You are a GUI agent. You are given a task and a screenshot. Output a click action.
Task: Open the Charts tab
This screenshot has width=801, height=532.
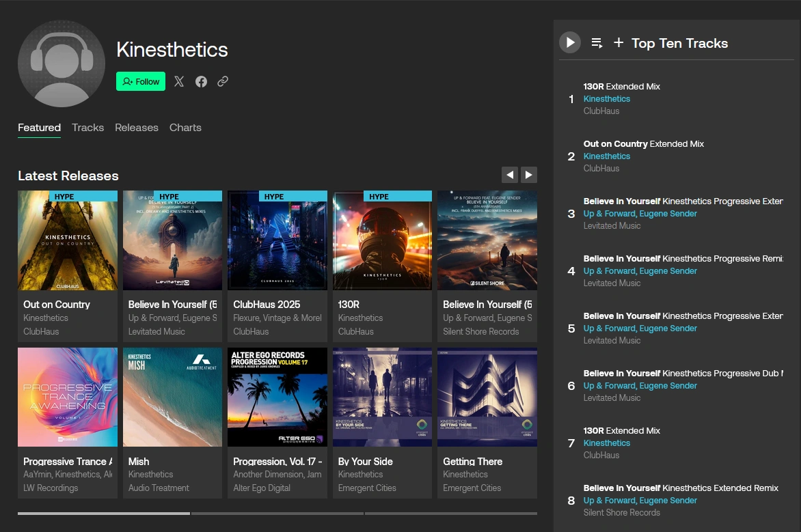(x=185, y=128)
